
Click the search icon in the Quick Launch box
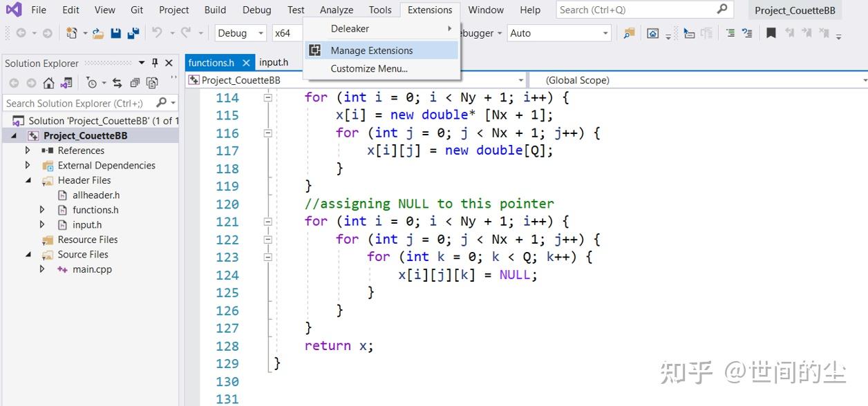[722, 9]
